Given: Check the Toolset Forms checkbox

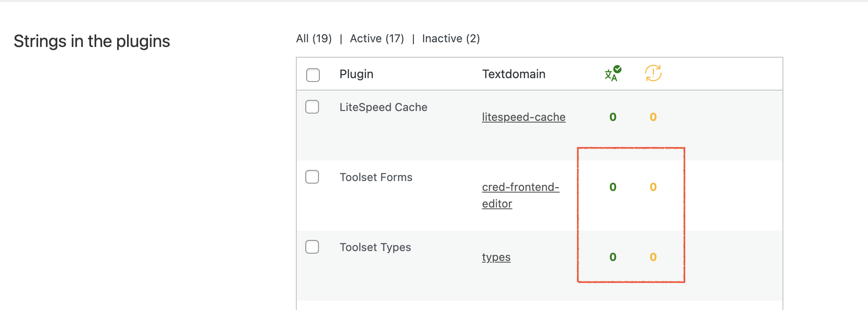Looking at the screenshot, I should click(x=312, y=177).
